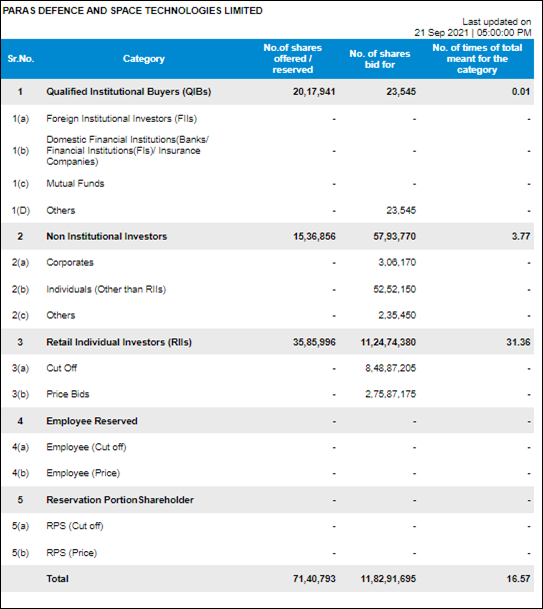Click the Price Bids row label
This screenshot has height=609, width=543.
tap(68, 394)
